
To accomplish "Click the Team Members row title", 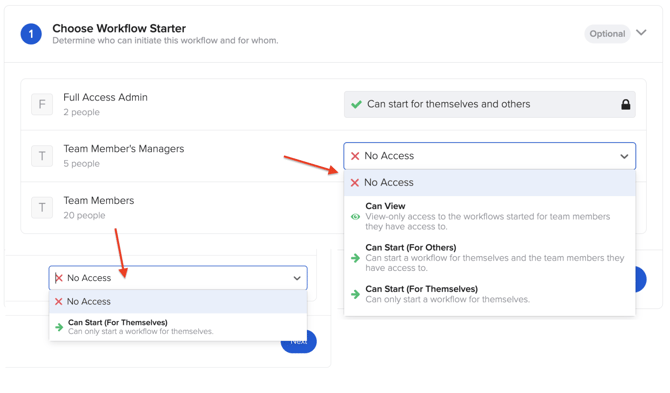I will tap(99, 200).
